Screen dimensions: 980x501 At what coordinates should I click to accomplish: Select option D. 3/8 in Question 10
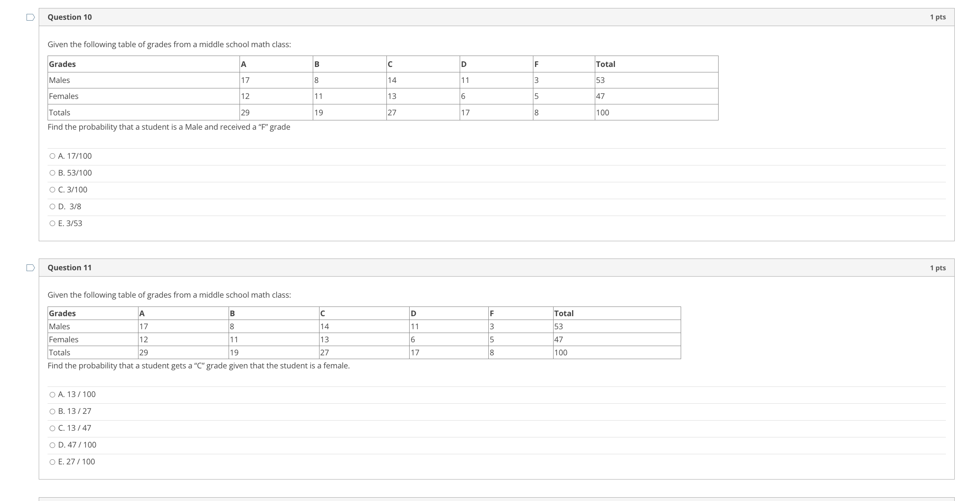(x=52, y=207)
